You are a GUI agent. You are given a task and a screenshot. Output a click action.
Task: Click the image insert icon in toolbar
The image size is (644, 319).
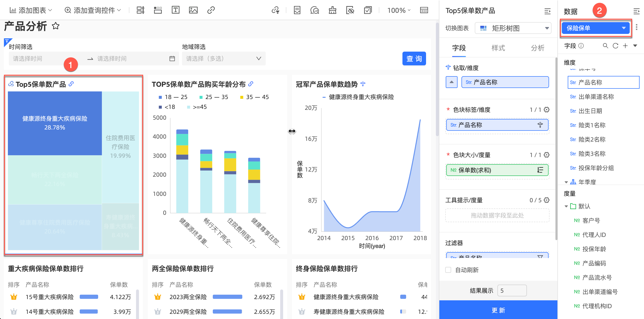click(193, 10)
